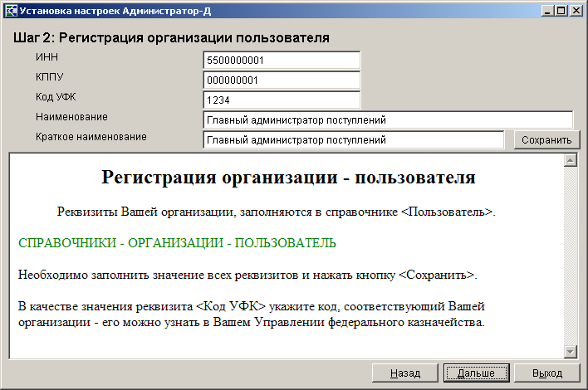Focus the Наименование input field
Screen dimensions: 588x390
pos(388,119)
